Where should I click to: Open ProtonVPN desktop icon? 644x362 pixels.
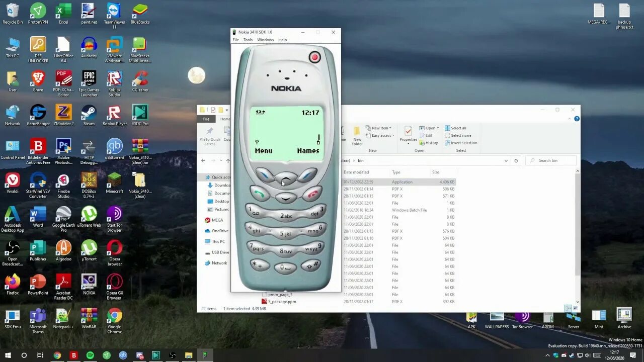point(38,14)
